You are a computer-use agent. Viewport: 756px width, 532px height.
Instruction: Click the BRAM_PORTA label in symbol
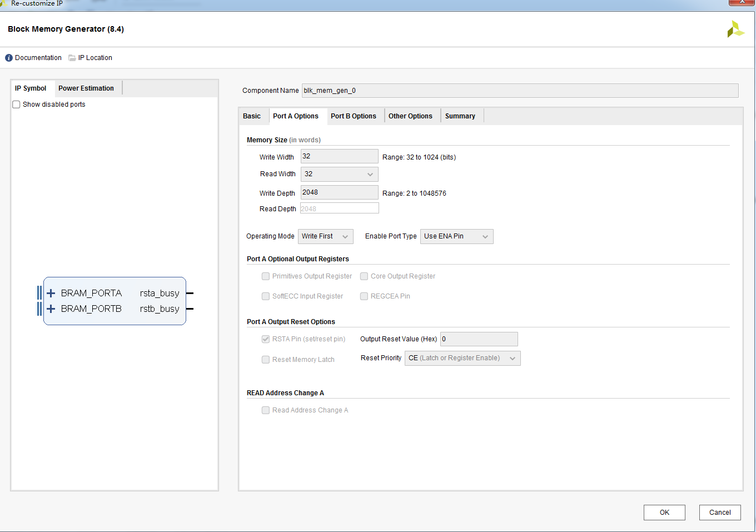coord(91,293)
